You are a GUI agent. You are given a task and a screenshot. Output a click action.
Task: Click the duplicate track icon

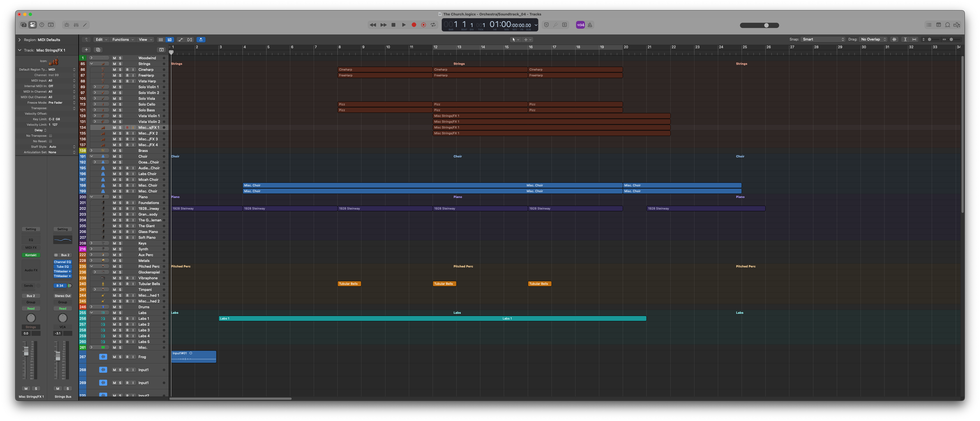98,50
